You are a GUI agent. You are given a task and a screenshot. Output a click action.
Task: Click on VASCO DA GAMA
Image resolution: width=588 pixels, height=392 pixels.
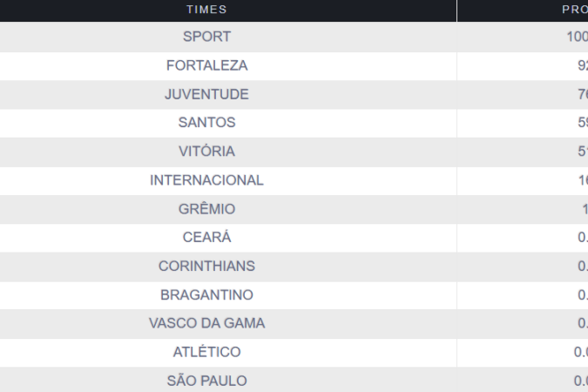coord(206,323)
